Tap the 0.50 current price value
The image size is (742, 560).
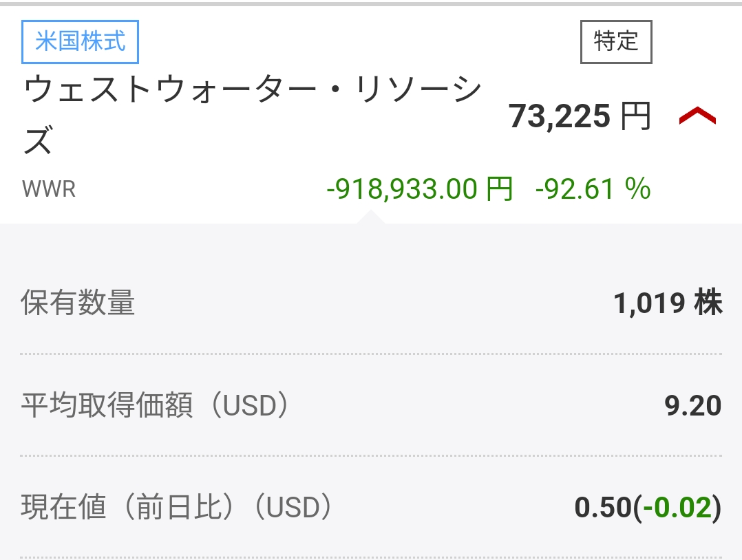(603, 508)
